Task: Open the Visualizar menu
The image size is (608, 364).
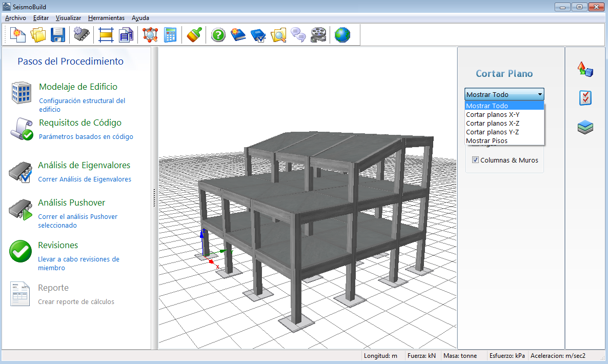Action: 68,18
